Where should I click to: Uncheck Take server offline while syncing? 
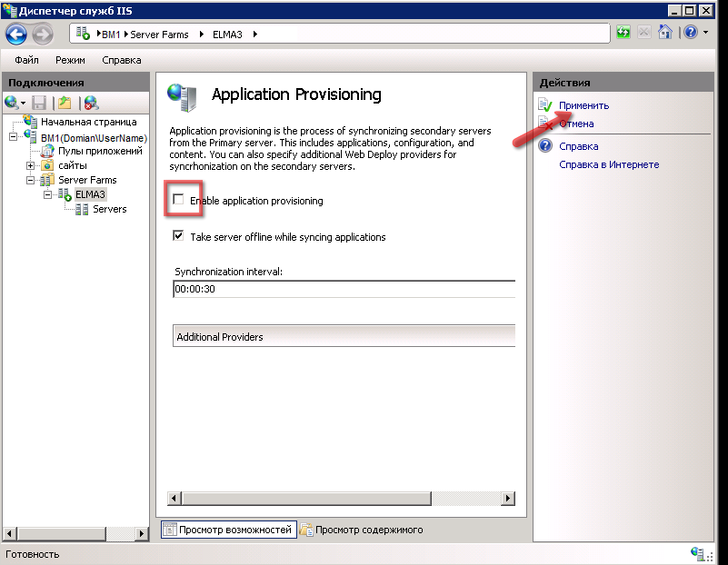[x=179, y=236]
